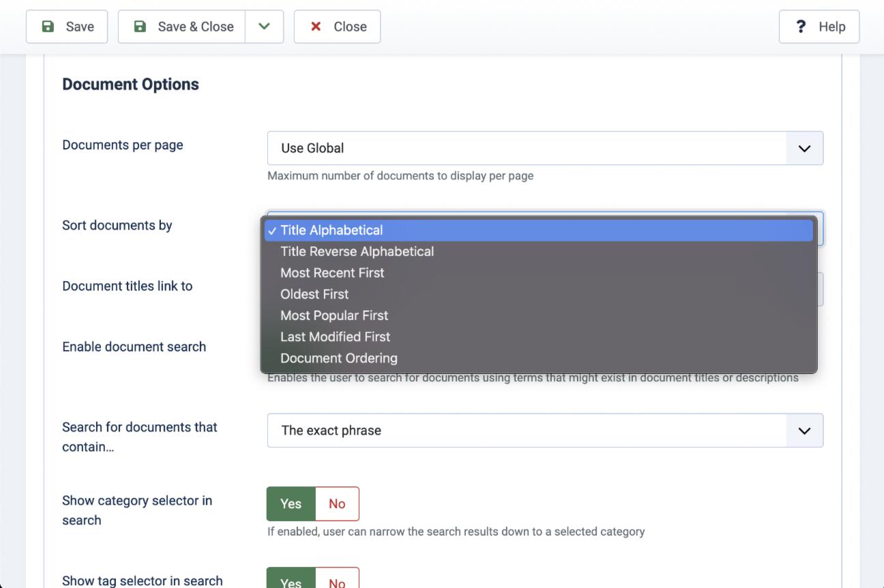Click the chevron on The exact phrase field
884x588 pixels.
(x=804, y=430)
